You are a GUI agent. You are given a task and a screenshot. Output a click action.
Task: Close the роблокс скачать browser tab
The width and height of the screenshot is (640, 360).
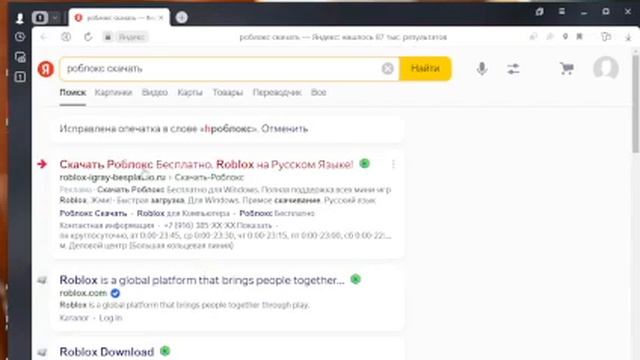pyautogui.click(x=161, y=18)
